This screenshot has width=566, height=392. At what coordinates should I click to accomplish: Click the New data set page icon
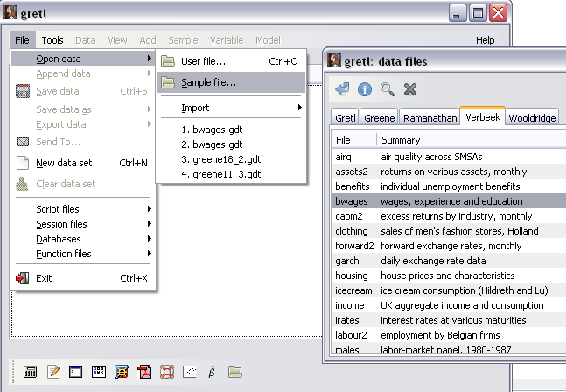(23, 163)
